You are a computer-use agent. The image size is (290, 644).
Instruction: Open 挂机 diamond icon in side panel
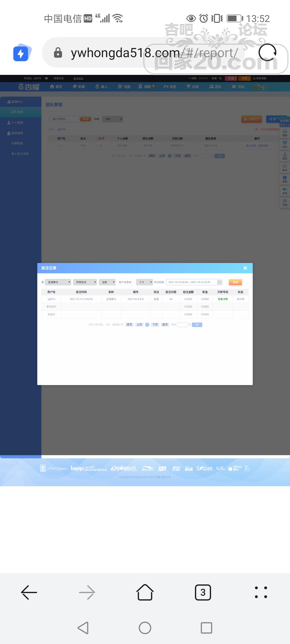point(285,145)
